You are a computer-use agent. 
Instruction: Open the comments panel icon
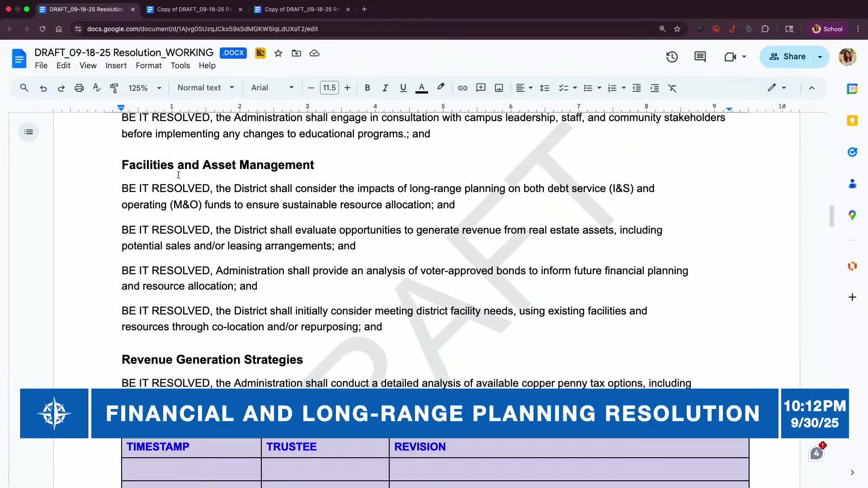pyautogui.click(x=700, y=57)
